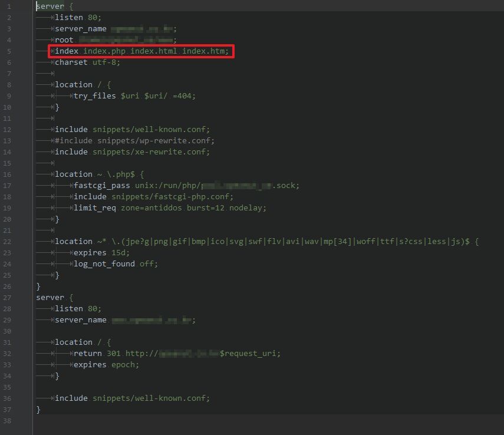This screenshot has width=504, height=435.
Task: Click the location / block header on line 31
Action: click(x=83, y=342)
